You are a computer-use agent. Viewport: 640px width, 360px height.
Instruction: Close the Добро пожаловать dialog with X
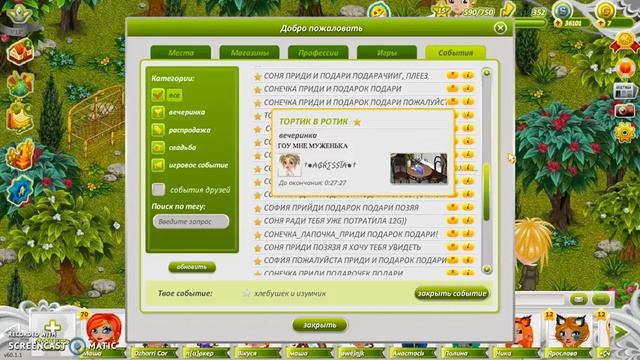point(500,28)
